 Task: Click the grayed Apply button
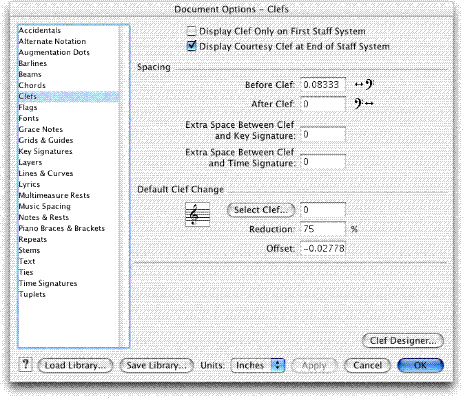[314, 365]
